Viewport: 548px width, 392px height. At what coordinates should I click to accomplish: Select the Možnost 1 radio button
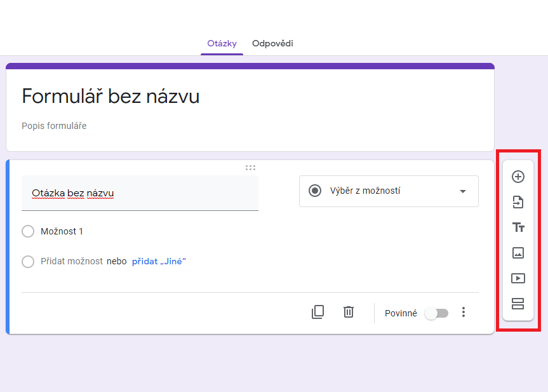28,231
